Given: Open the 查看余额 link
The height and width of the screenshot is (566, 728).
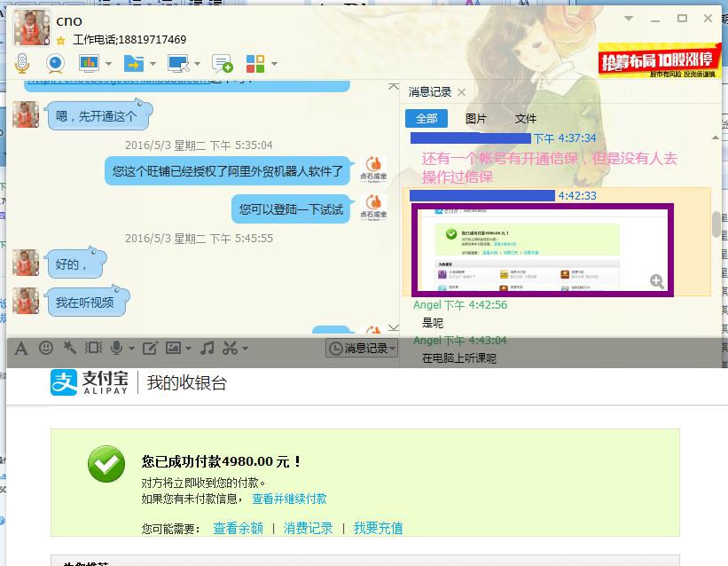Looking at the screenshot, I should 239,529.
